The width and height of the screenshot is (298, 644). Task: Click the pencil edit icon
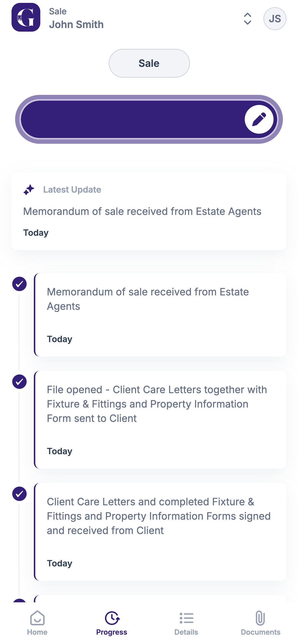click(259, 119)
